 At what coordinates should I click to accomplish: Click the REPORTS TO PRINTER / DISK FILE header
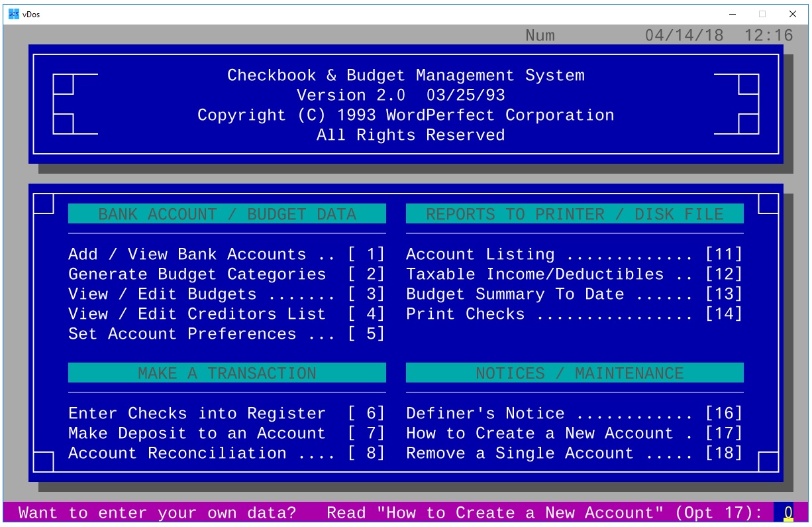(x=575, y=214)
